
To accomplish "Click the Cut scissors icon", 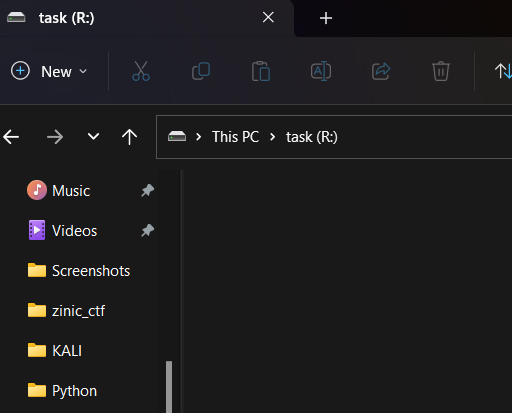I will click(x=141, y=71).
